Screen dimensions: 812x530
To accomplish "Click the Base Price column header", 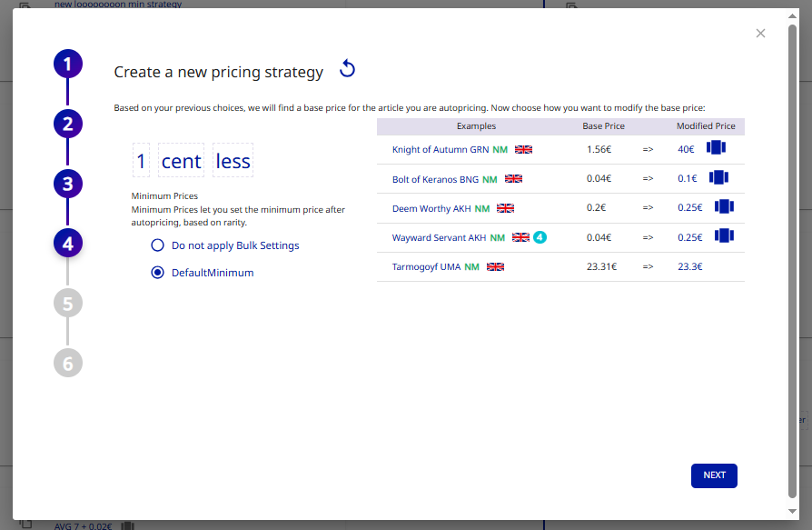I will (603, 125).
